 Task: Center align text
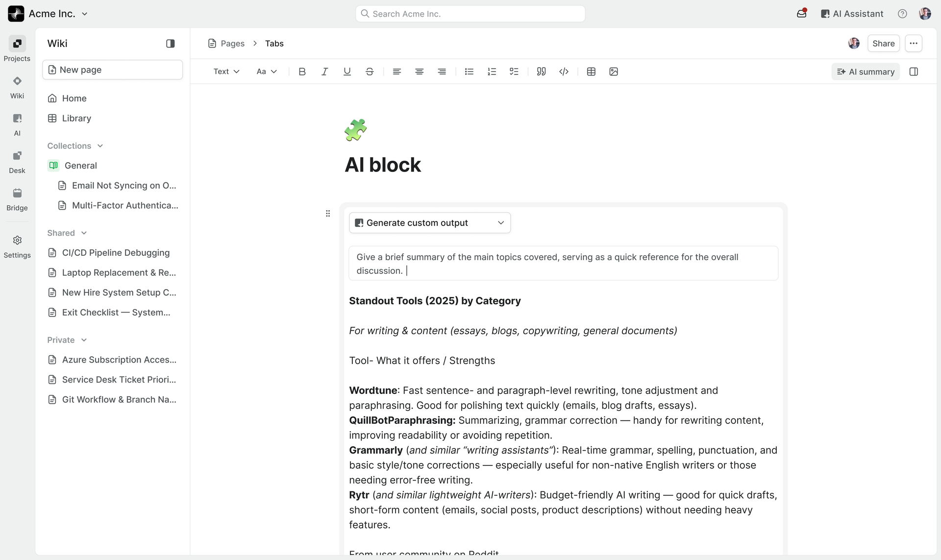pyautogui.click(x=420, y=72)
